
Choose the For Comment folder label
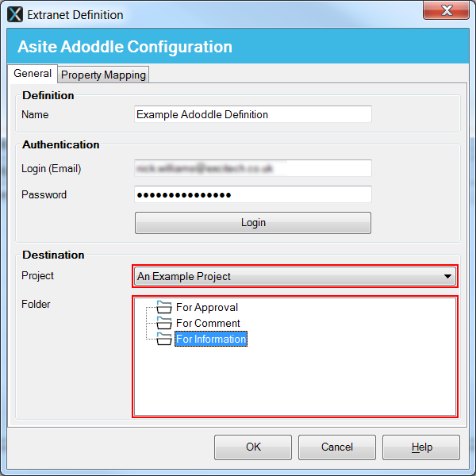(x=208, y=323)
